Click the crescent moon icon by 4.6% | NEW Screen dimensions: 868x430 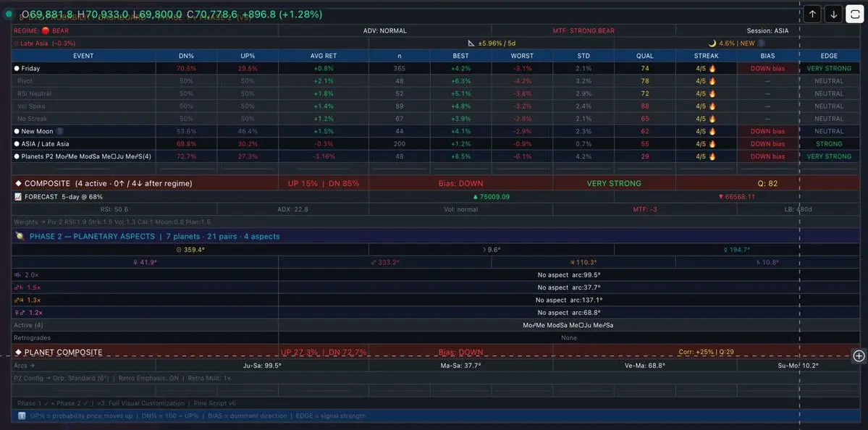click(x=713, y=43)
